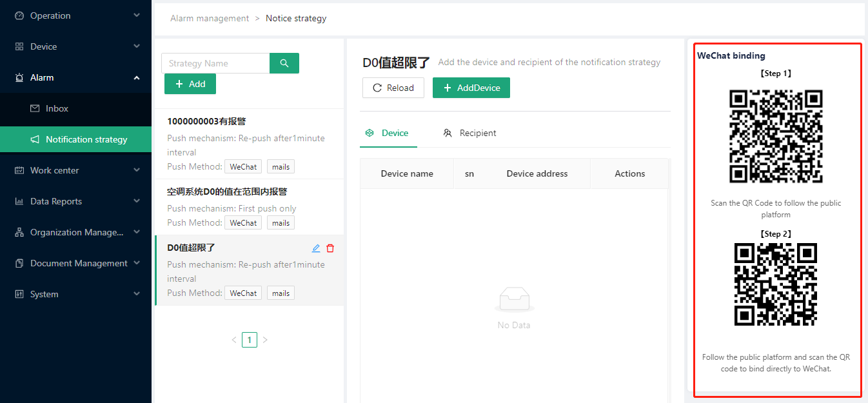
Task: Click the Device grid icon in sidebar
Action: point(19,46)
